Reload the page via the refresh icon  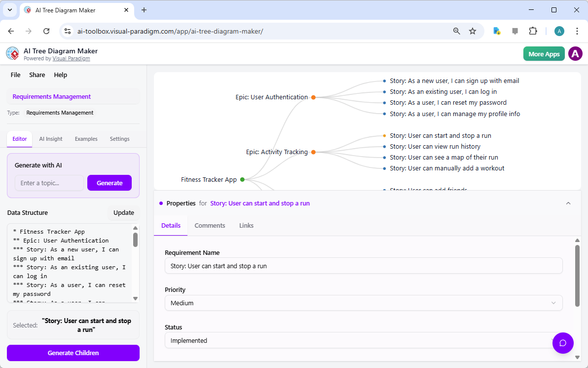46,31
